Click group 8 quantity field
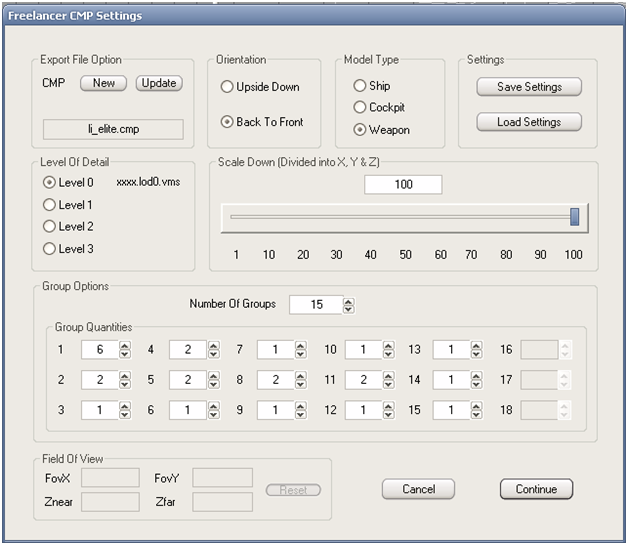 point(276,380)
